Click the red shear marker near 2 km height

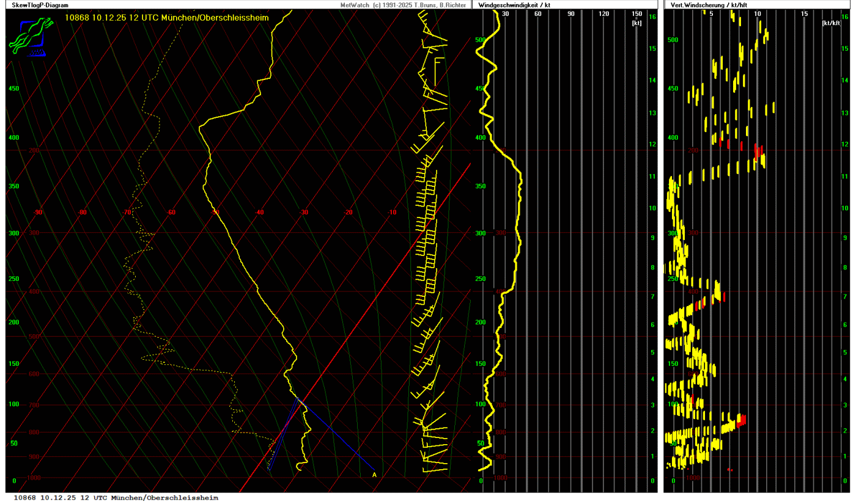[741, 420]
